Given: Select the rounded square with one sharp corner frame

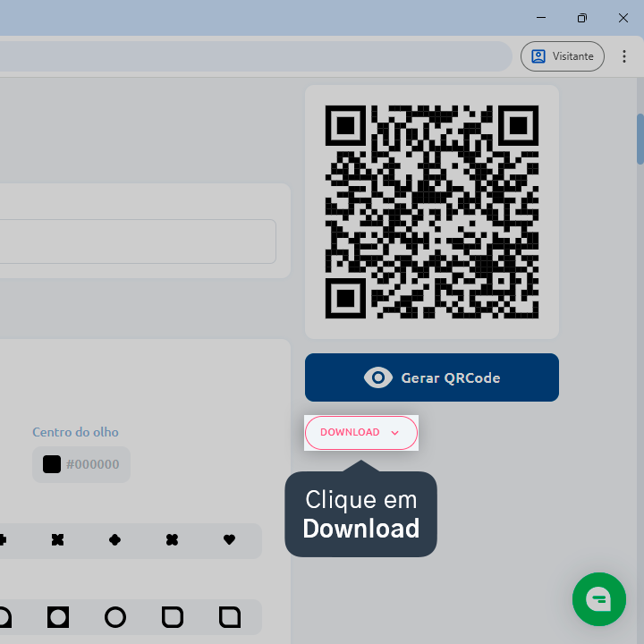Looking at the screenshot, I should tap(173, 617).
